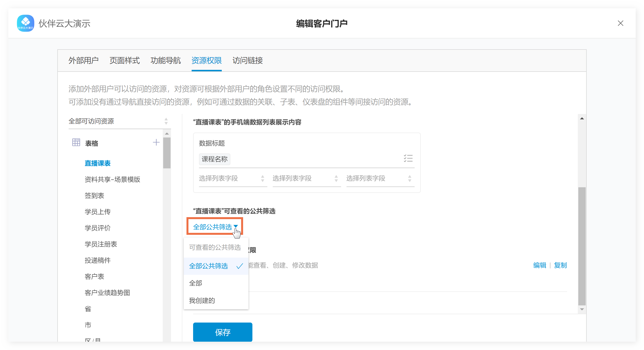The width and height of the screenshot is (644, 350).
Task: Click the right panel scroll-up arrow
Action: tap(582, 118)
